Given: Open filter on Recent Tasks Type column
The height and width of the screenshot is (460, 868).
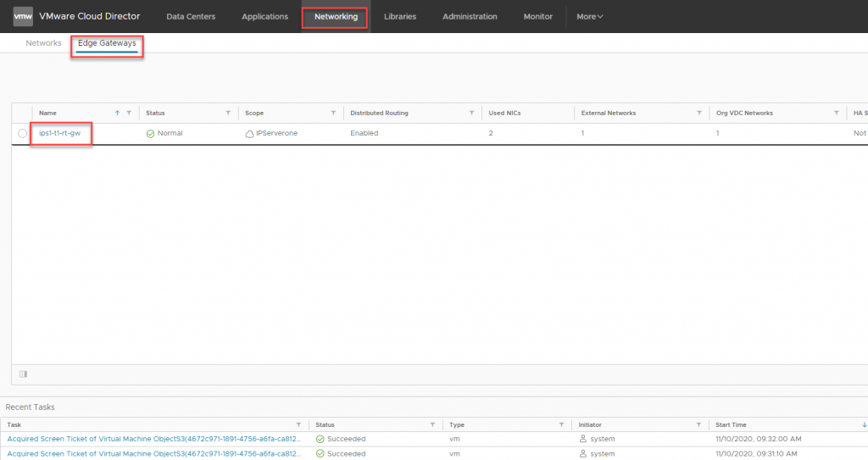Looking at the screenshot, I should pos(560,424).
